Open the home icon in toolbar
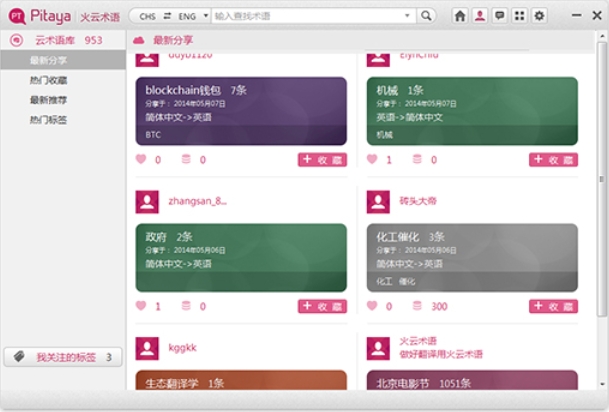The image size is (609, 412). point(460,16)
